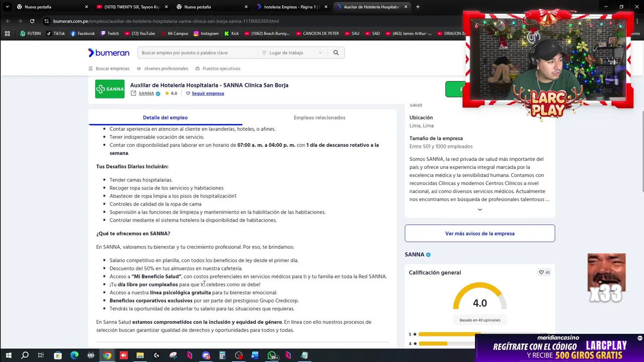Open the Chrome apps grid icon

(7, 34)
